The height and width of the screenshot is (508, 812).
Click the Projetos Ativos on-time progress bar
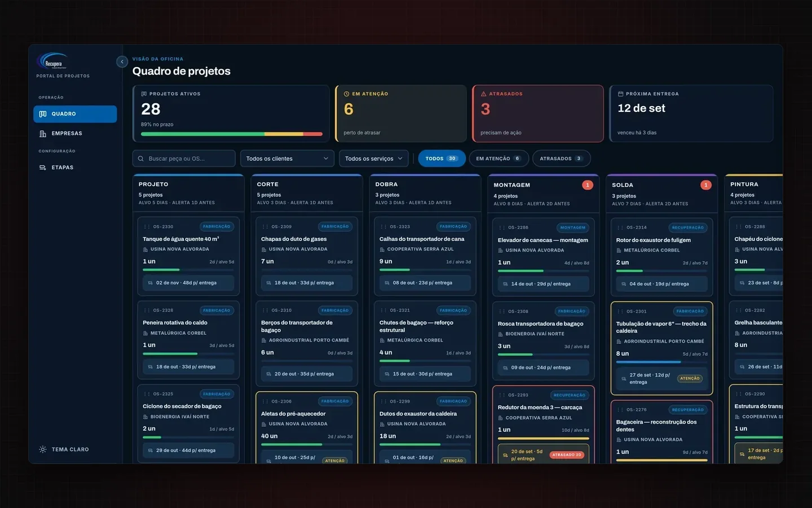(x=232, y=134)
